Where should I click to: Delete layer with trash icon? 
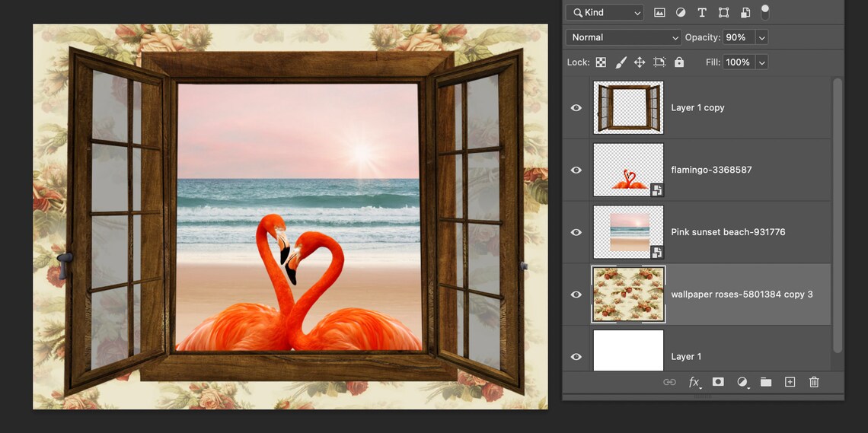(814, 381)
